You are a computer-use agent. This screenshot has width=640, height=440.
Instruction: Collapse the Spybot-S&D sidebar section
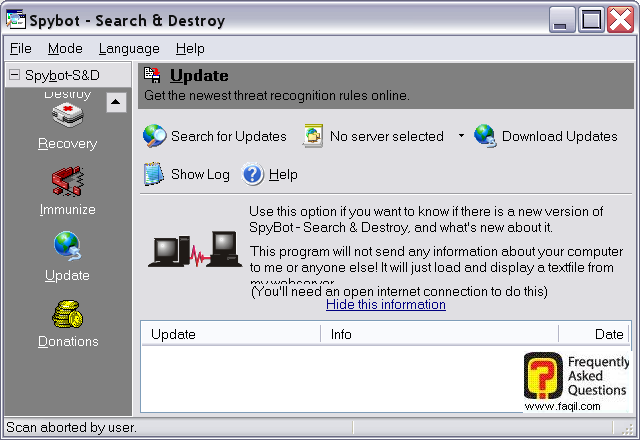(14, 75)
